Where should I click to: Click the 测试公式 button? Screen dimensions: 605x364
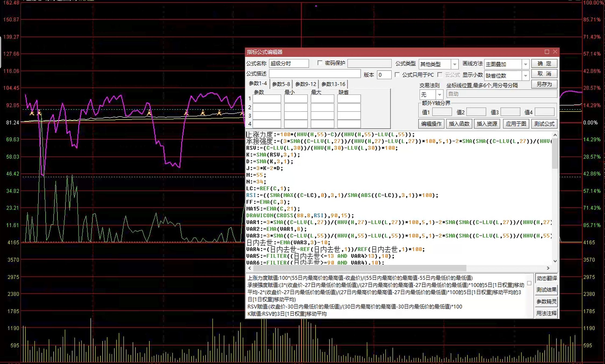(544, 124)
